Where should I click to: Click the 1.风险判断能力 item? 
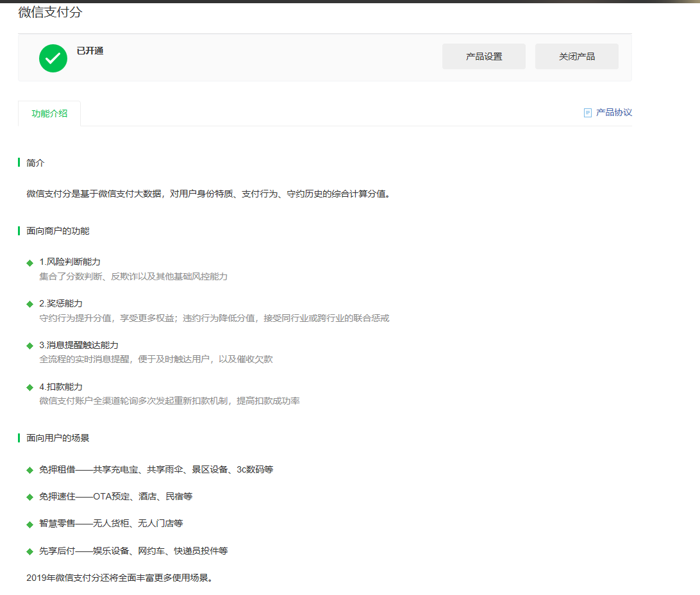click(x=70, y=262)
